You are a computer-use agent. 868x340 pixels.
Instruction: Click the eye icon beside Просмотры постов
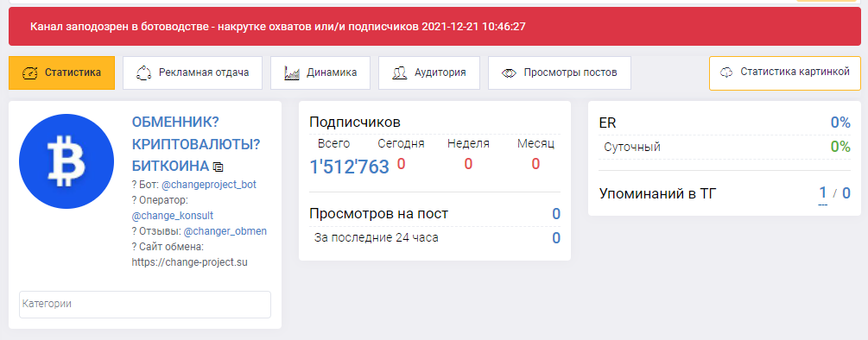click(x=509, y=73)
